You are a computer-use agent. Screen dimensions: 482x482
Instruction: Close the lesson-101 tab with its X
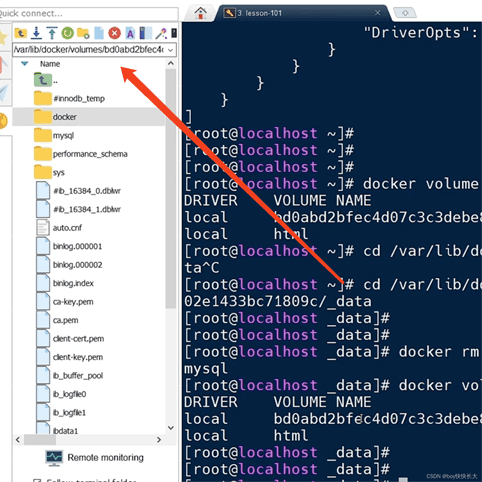click(377, 13)
